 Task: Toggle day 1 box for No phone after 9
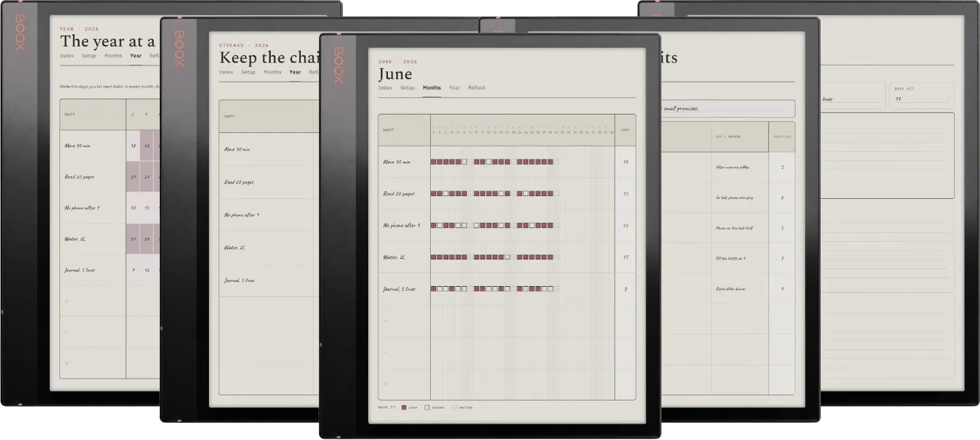434,225
